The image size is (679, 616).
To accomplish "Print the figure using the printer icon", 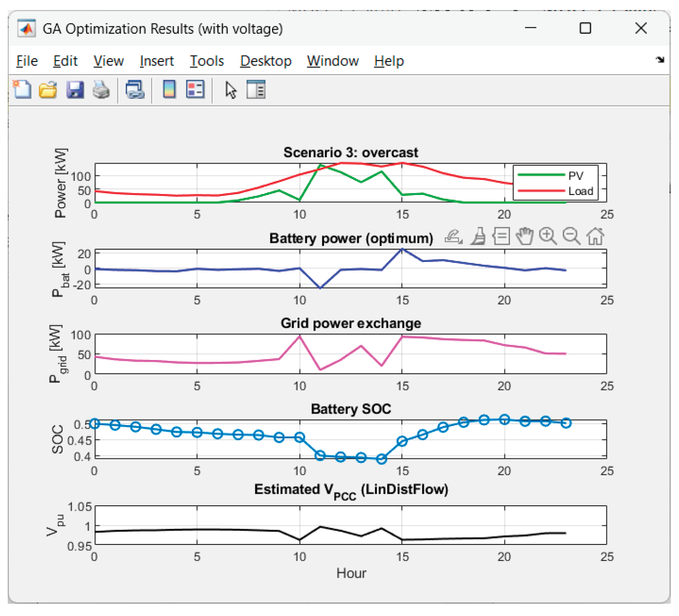I will (101, 90).
